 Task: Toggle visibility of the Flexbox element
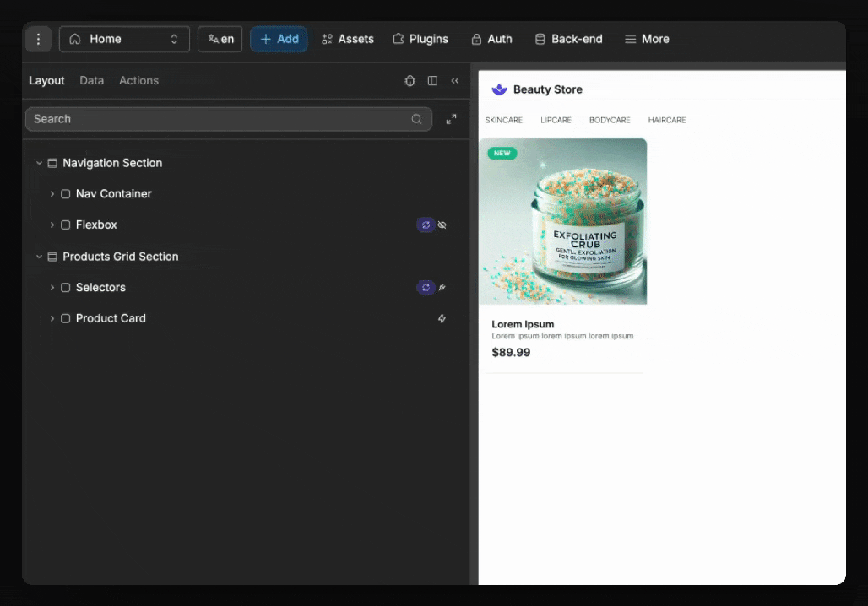tap(442, 225)
